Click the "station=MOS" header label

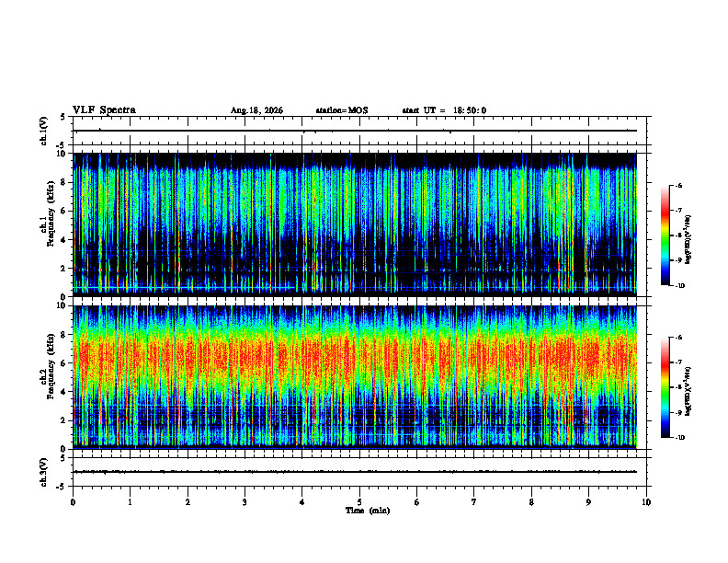point(342,110)
